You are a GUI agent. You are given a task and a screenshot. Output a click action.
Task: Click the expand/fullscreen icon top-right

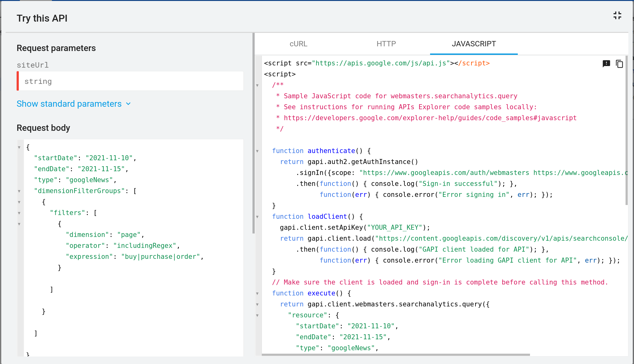coord(617,16)
